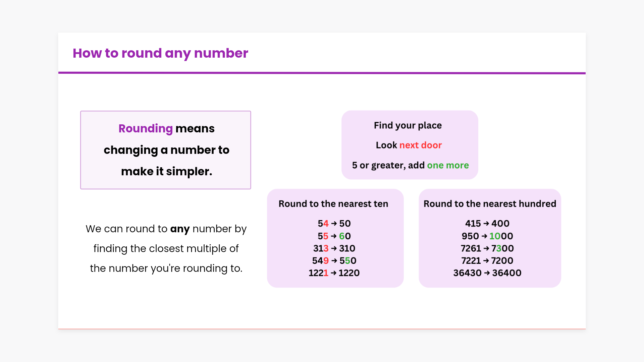Click the slide title "How to round any number"
Viewport: 644px width, 362px height.
(x=160, y=53)
